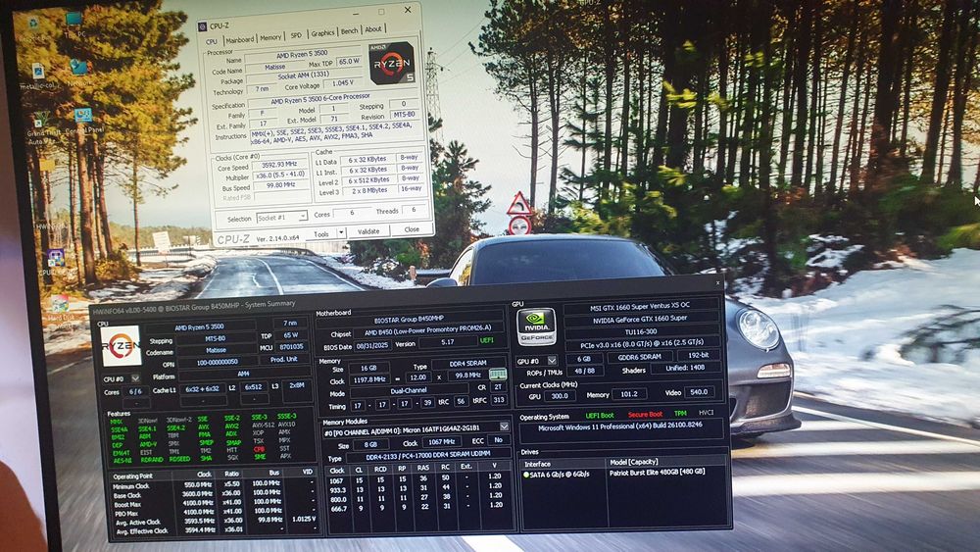The width and height of the screenshot is (980, 552).
Task: Click the Close button in CPU-Z
Action: (412, 229)
